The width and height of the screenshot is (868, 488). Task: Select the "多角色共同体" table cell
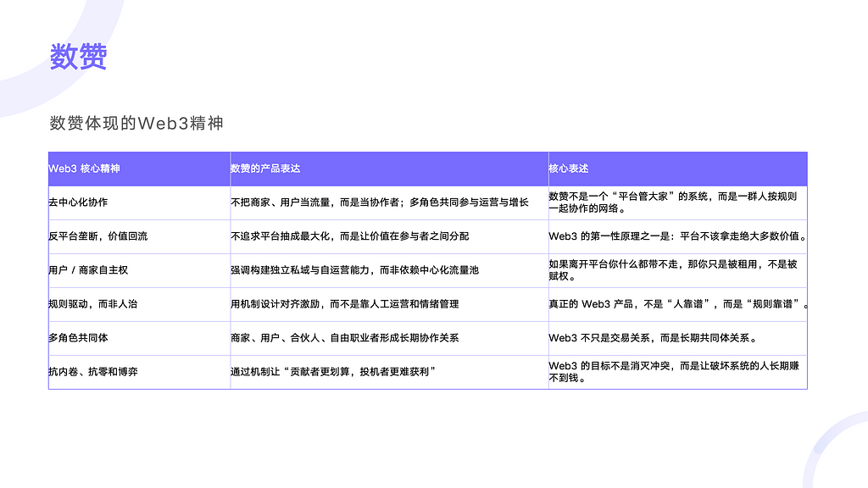(x=78, y=338)
